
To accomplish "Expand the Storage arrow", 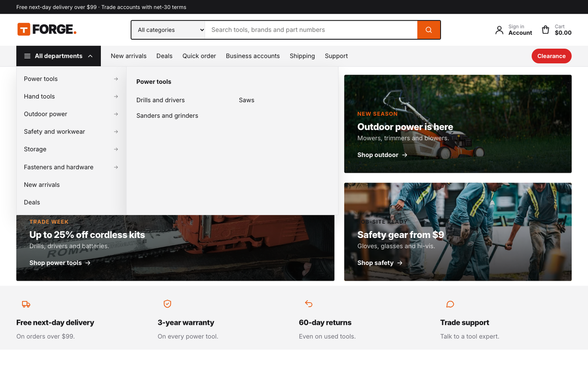I will pyautogui.click(x=116, y=149).
